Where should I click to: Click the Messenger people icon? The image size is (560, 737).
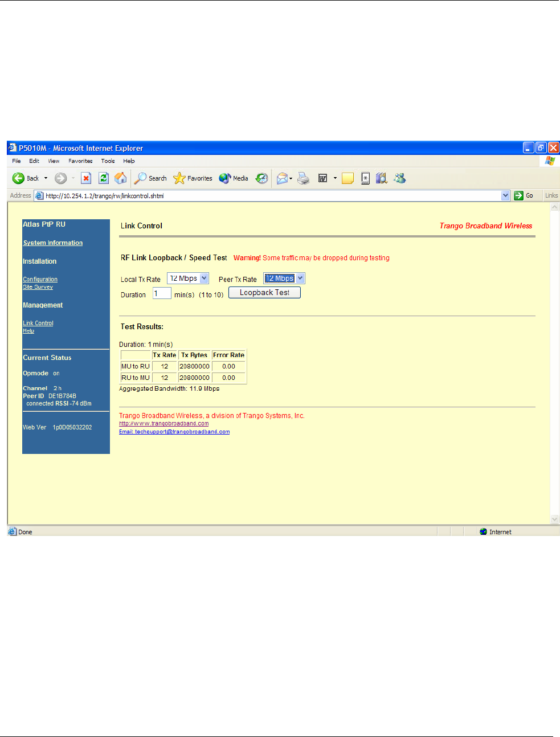[x=400, y=178]
